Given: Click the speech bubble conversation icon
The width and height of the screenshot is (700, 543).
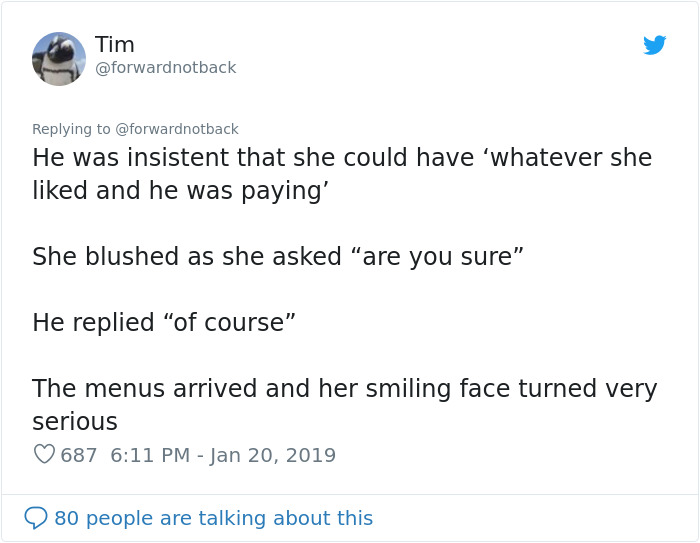Looking at the screenshot, I should [x=36, y=518].
